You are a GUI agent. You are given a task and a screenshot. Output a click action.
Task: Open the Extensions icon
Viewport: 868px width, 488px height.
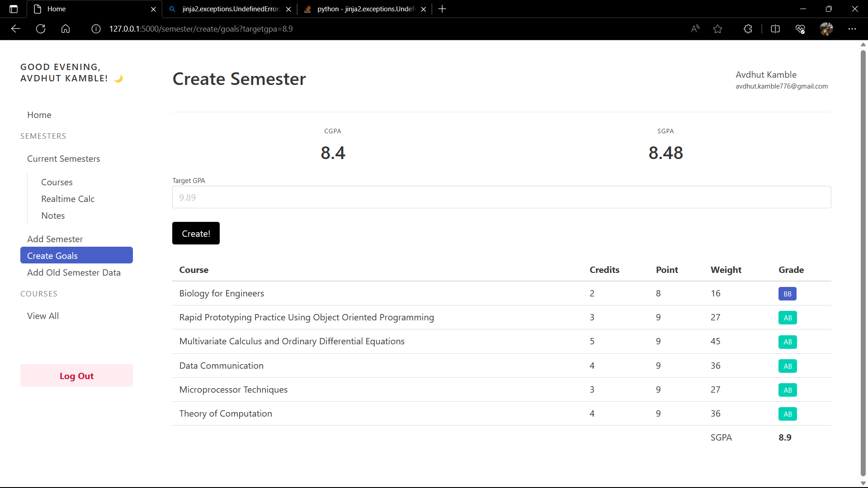pyautogui.click(x=747, y=28)
